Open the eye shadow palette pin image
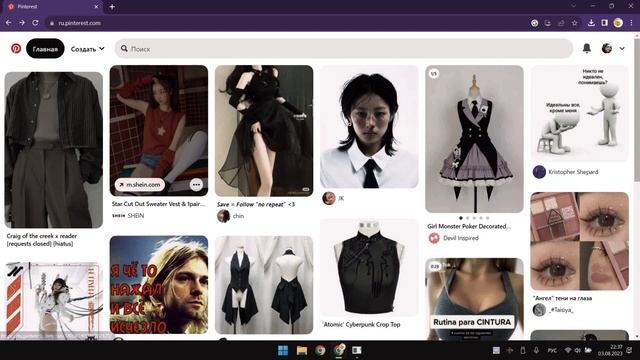This screenshot has width=640, height=360. (x=580, y=241)
